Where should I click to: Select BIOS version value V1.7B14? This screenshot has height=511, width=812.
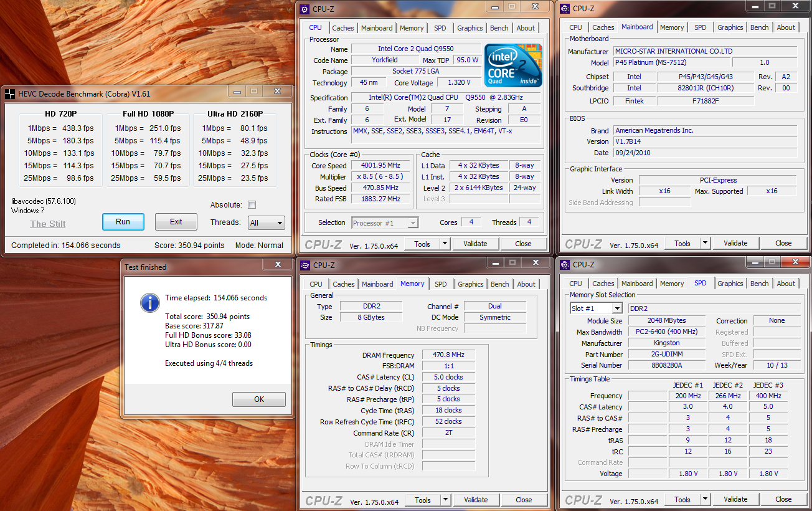pos(705,141)
